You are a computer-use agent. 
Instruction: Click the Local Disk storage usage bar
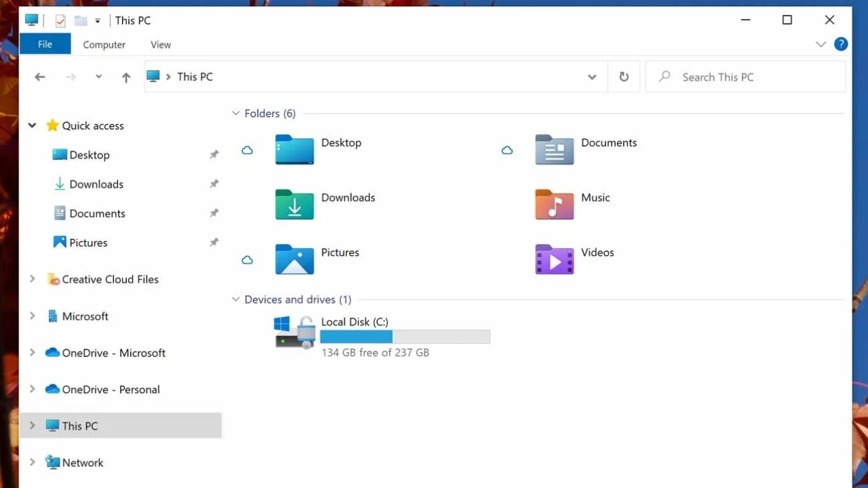[x=405, y=337]
